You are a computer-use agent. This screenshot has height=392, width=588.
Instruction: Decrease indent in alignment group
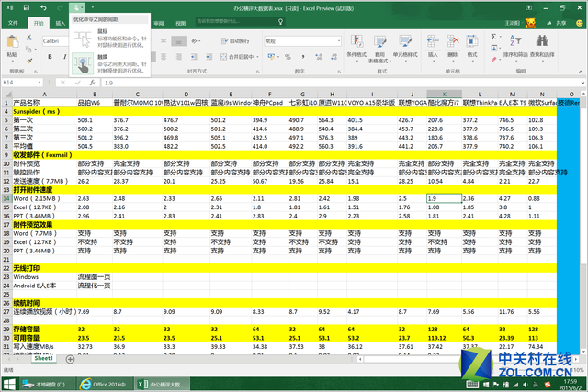tap(194, 57)
